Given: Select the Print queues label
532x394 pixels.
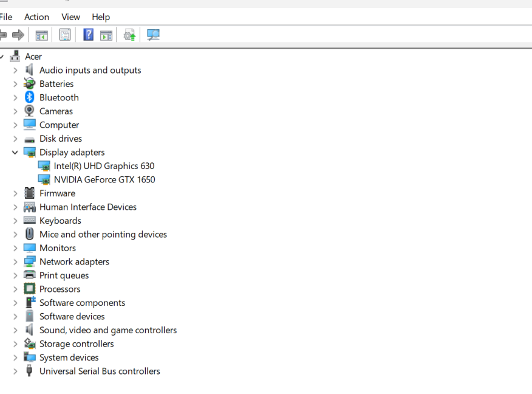Looking at the screenshot, I should click(x=64, y=275).
